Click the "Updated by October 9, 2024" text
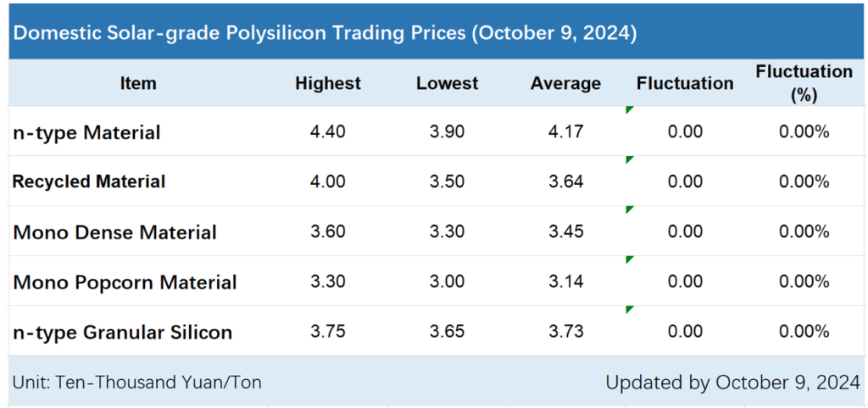The width and height of the screenshot is (868, 408). [732, 383]
